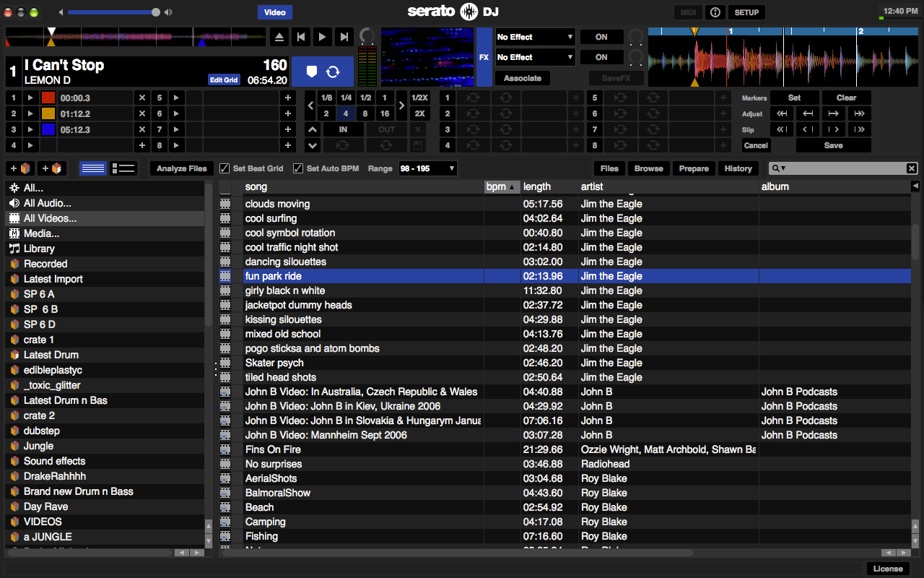Click Clear markers button
The image size is (924, 578).
click(846, 98)
